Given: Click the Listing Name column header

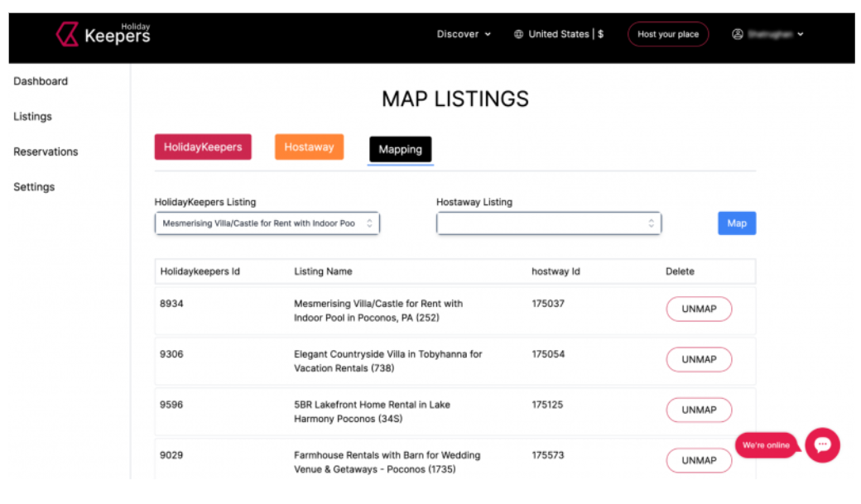Looking at the screenshot, I should pos(323,271).
